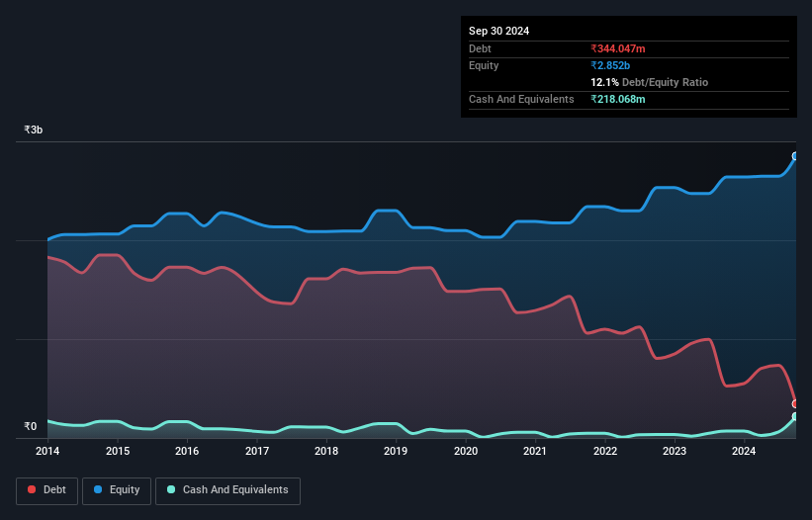Image resolution: width=812 pixels, height=520 pixels.
Task: Click the Debt row label in tooltip
Action: click(x=480, y=48)
